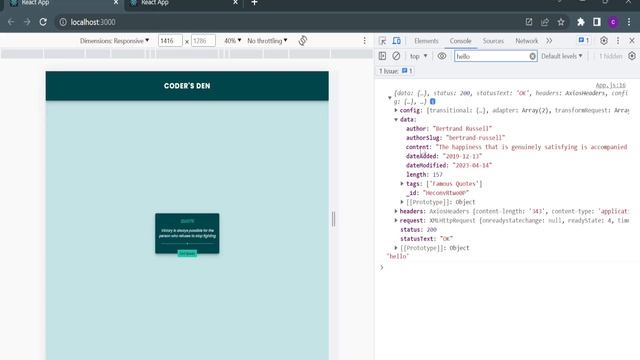This screenshot has width=640, height=360.
Task: Open side panel icon in Chrome toolbar
Action: point(597,22)
